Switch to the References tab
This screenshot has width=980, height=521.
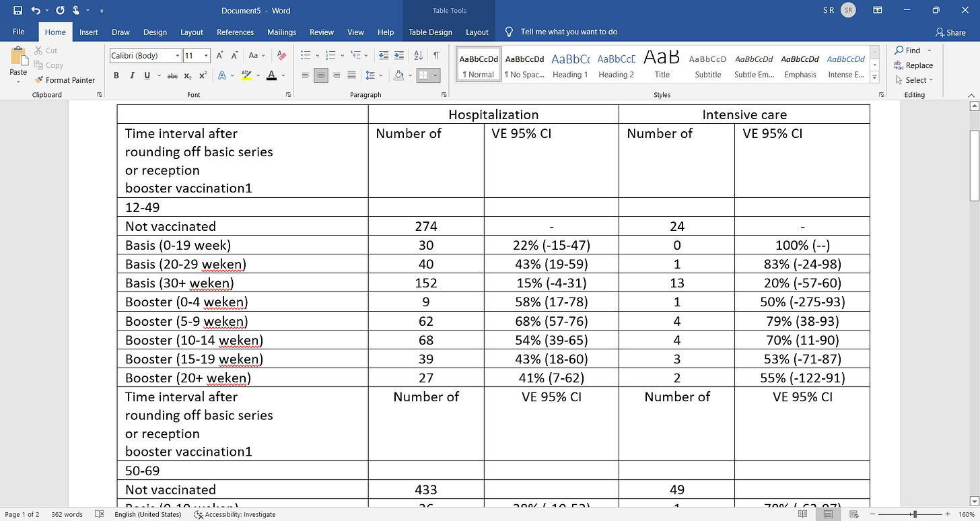[235, 32]
